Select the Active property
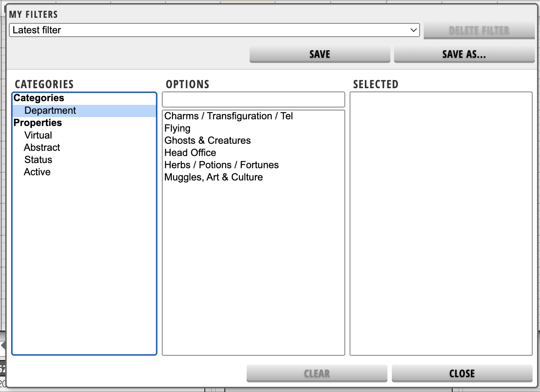 pos(84,172)
